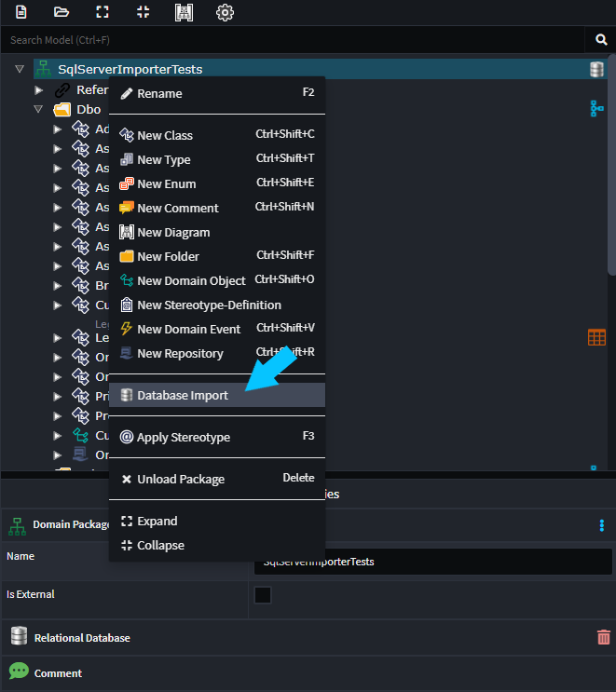Select Rename in context menu
Image resolution: width=616 pixels, height=692 pixels.
(217, 93)
